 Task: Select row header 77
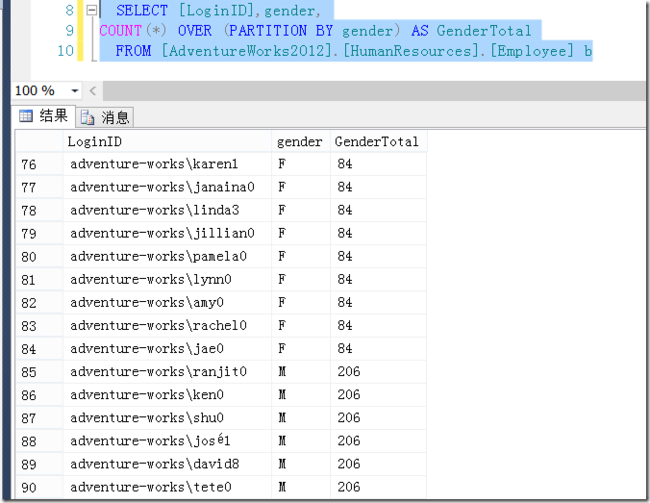point(39,187)
